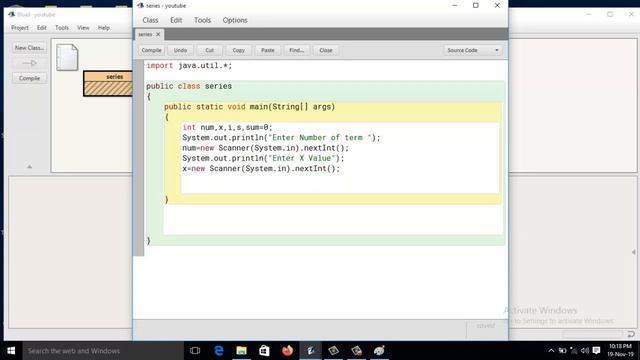Open the network icon in system tray
Screen dimensions: 640x360
573,351
